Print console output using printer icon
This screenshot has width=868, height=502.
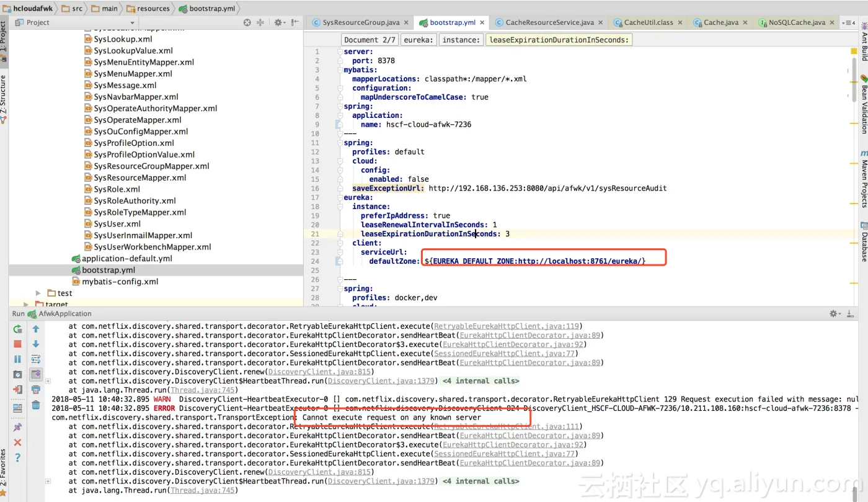point(36,390)
